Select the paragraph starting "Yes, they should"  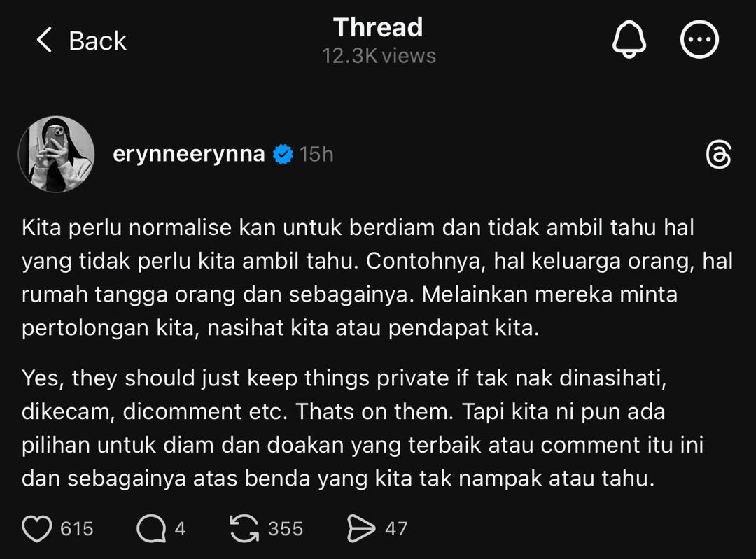pyautogui.click(x=363, y=428)
